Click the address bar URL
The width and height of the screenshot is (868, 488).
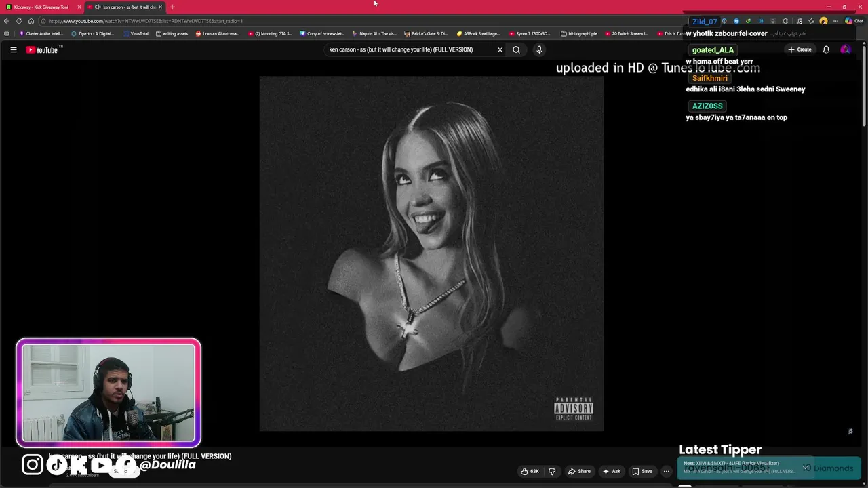146,21
